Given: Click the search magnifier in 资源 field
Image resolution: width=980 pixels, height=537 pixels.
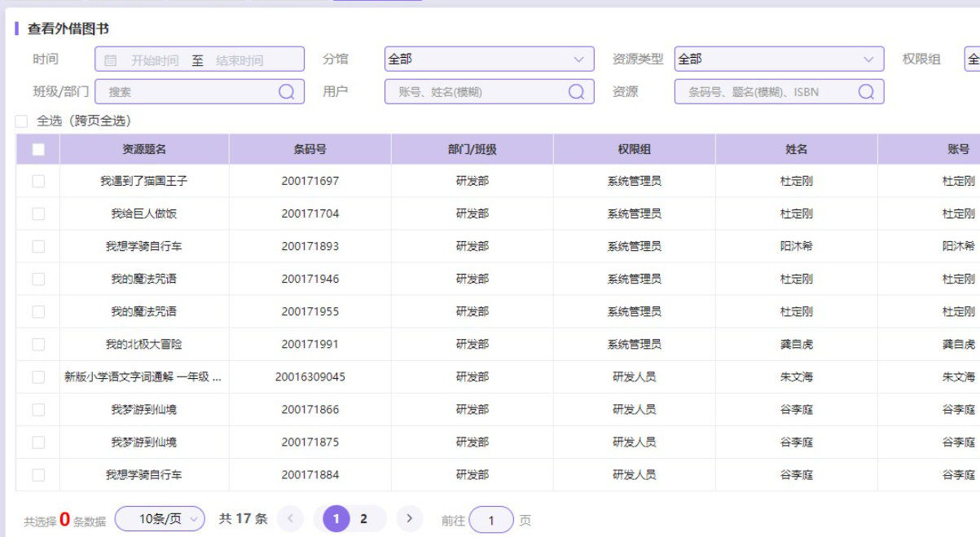Looking at the screenshot, I should (x=865, y=91).
